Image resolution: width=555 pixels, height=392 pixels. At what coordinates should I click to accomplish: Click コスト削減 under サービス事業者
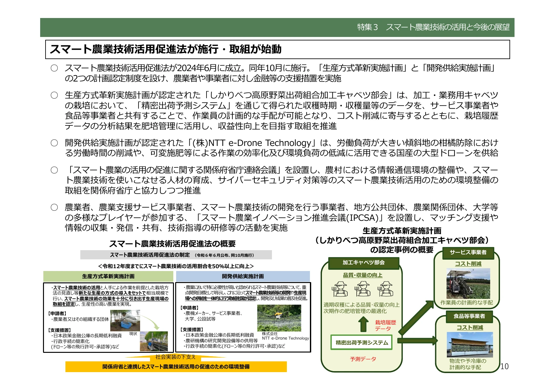[x=468, y=264]
